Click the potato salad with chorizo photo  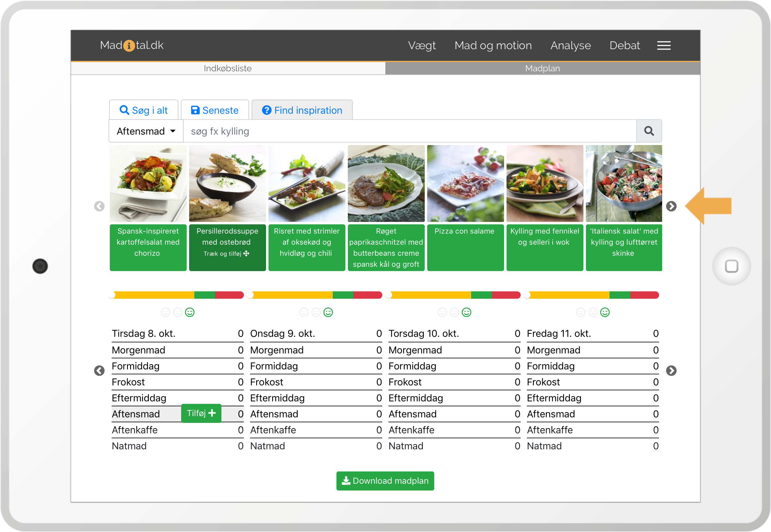(148, 183)
